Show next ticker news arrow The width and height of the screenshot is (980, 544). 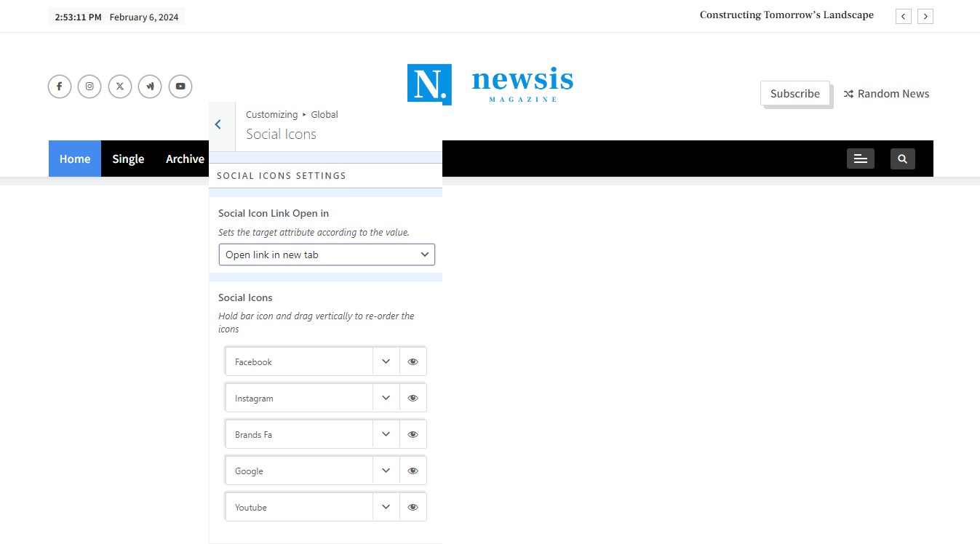pyautogui.click(x=925, y=16)
